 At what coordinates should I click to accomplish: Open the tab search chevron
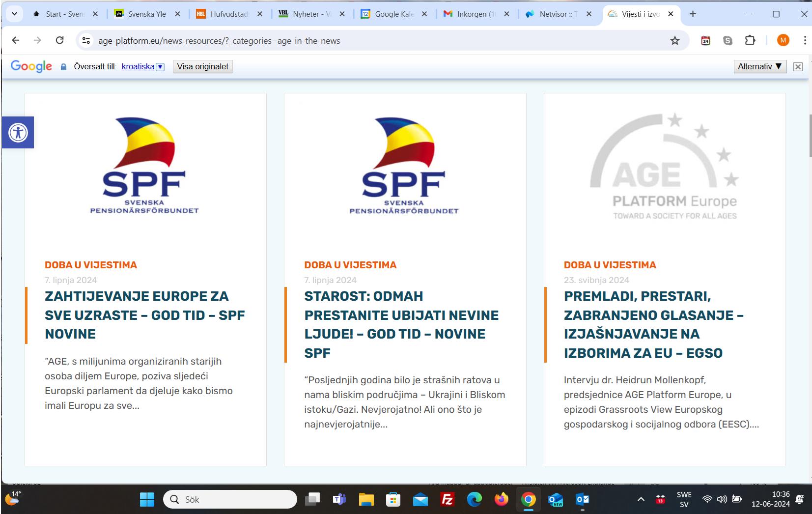pyautogui.click(x=14, y=14)
